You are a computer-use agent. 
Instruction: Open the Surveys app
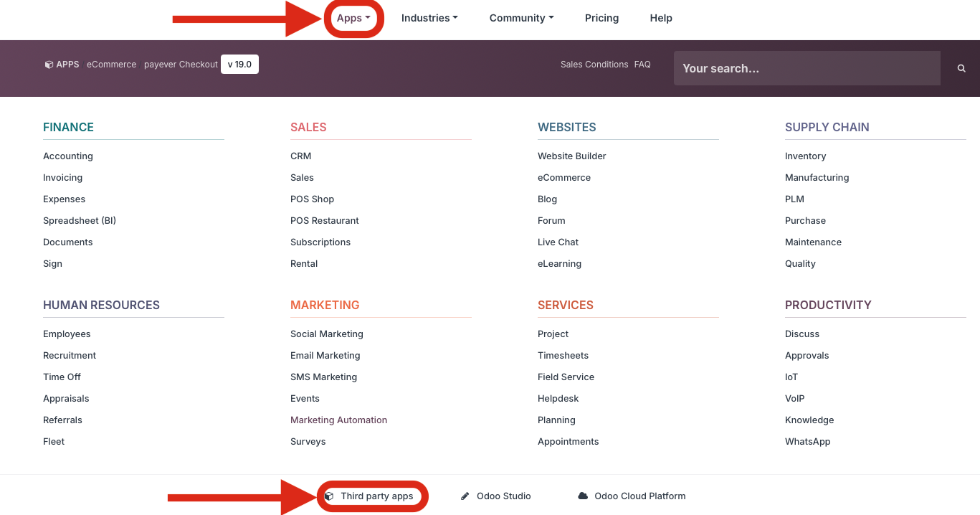[308, 441]
